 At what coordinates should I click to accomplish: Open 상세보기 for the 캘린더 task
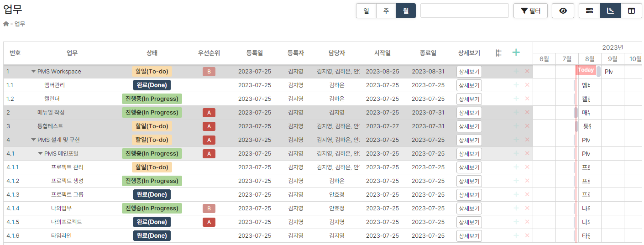pyautogui.click(x=469, y=99)
